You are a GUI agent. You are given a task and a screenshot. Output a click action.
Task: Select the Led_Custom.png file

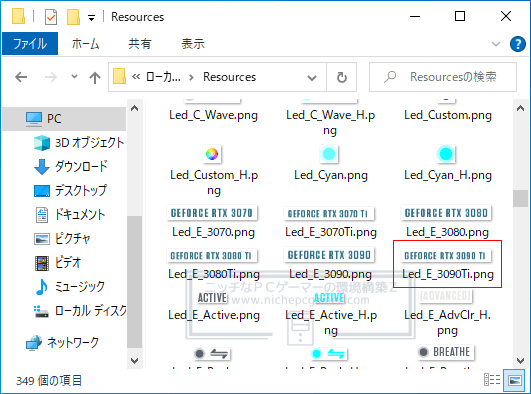(448, 115)
